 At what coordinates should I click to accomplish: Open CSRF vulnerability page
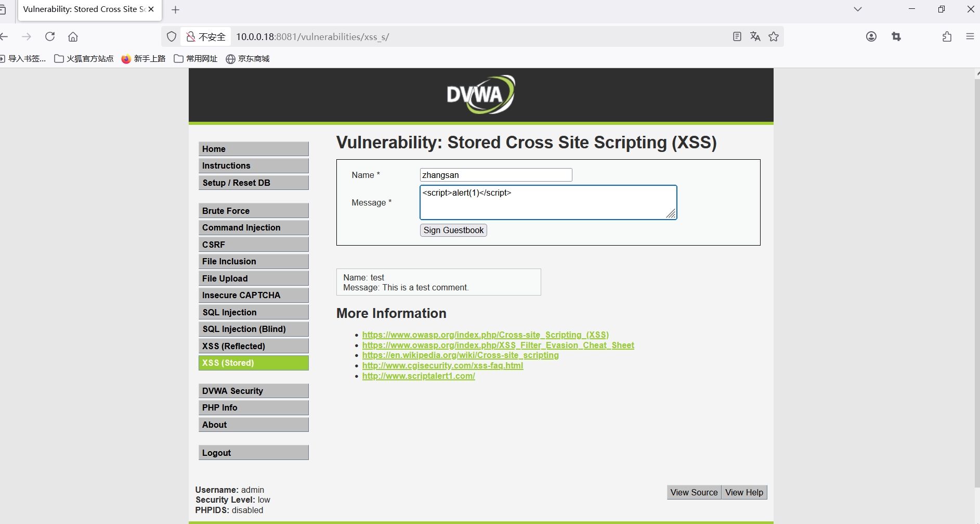(x=254, y=245)
